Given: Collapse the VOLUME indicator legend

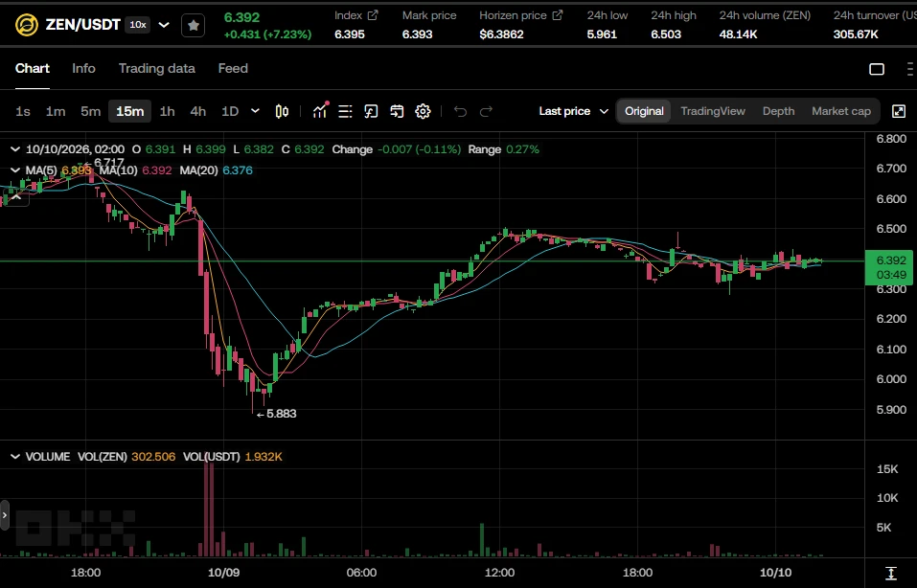Looking at the screenshot, I should 15,457.
